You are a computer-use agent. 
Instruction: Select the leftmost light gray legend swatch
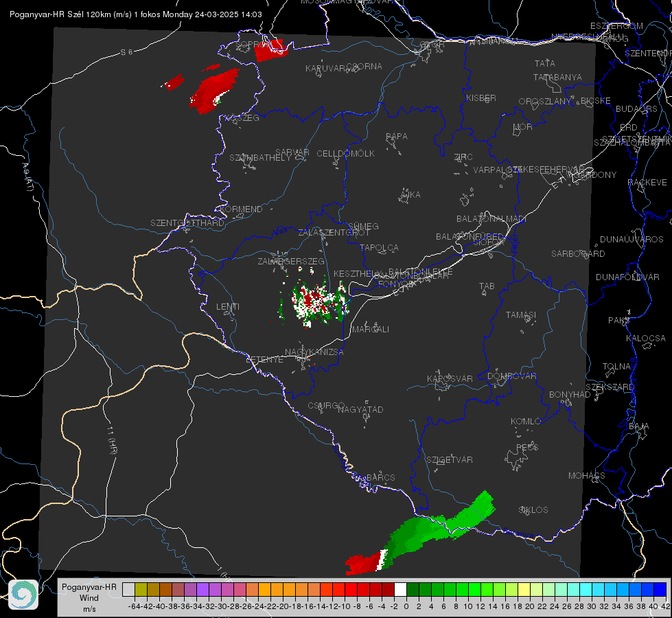click(128, 590)
